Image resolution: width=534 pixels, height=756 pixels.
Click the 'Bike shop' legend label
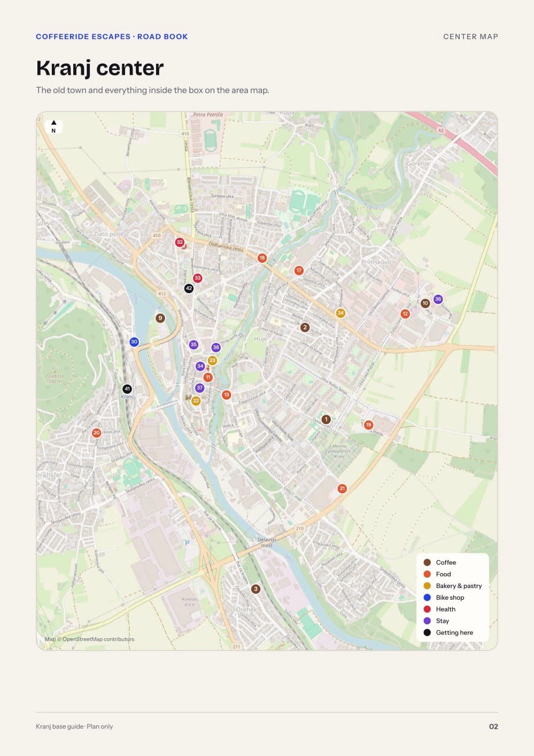(450, 598)
